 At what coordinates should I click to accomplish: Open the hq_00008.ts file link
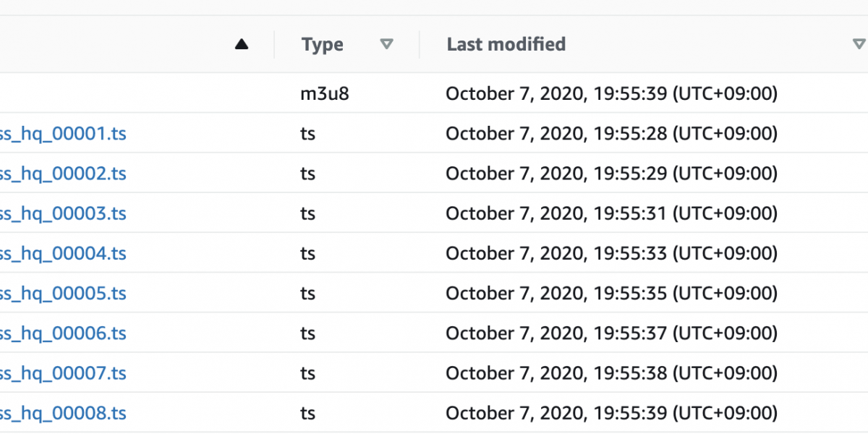point(64,413)
